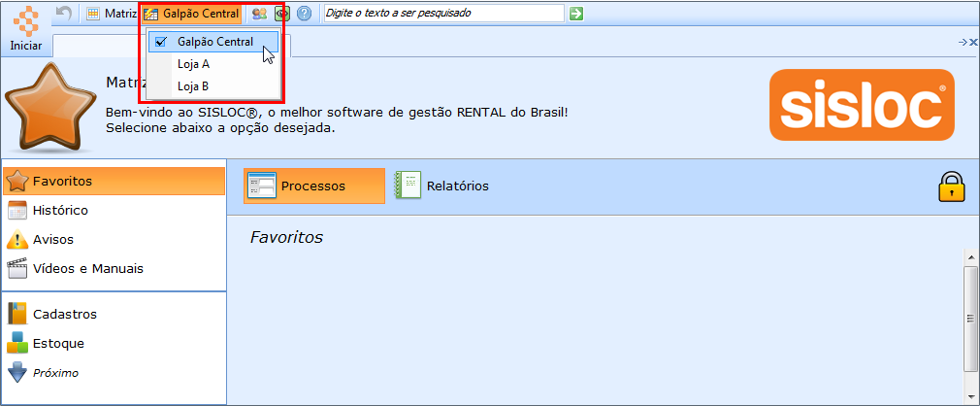Click the book icon beside Cadastros
This screenshot has height=406, width=980.
[17, 314]
